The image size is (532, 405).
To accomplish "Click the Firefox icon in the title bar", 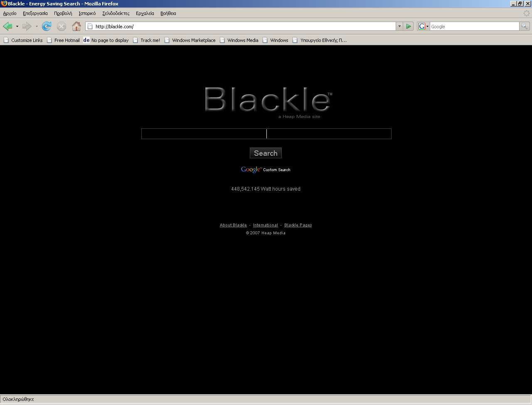I will tap(4, 4).
